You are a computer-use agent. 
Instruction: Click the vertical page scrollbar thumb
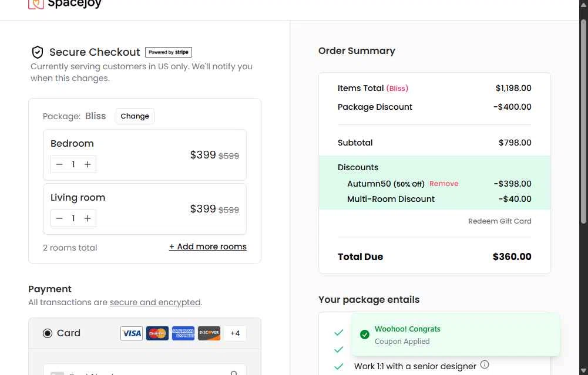[583, 121]
